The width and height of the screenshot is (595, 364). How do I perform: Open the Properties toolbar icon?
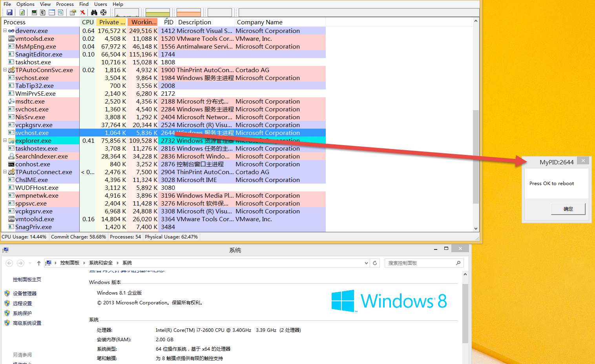(x=73, y=13)
